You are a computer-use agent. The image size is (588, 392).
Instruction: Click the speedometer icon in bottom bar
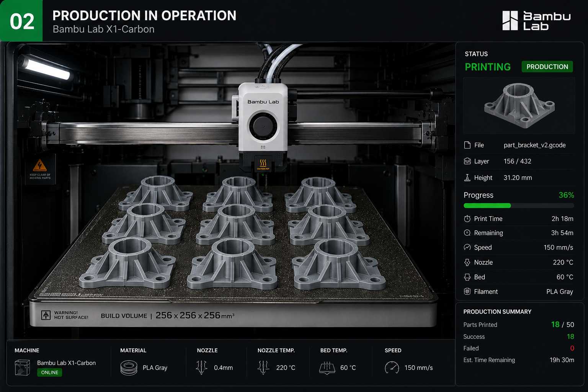pyautogui.click(x=392, y=367)
